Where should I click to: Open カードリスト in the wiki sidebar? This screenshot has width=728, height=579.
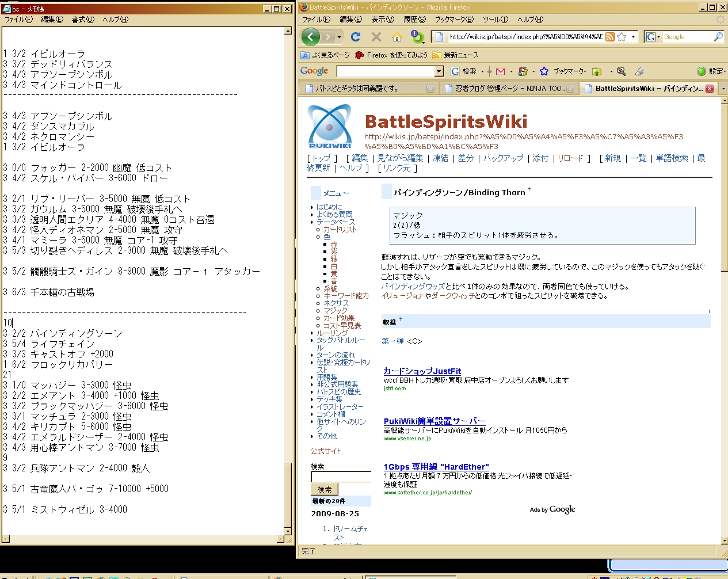click(340, 229)
